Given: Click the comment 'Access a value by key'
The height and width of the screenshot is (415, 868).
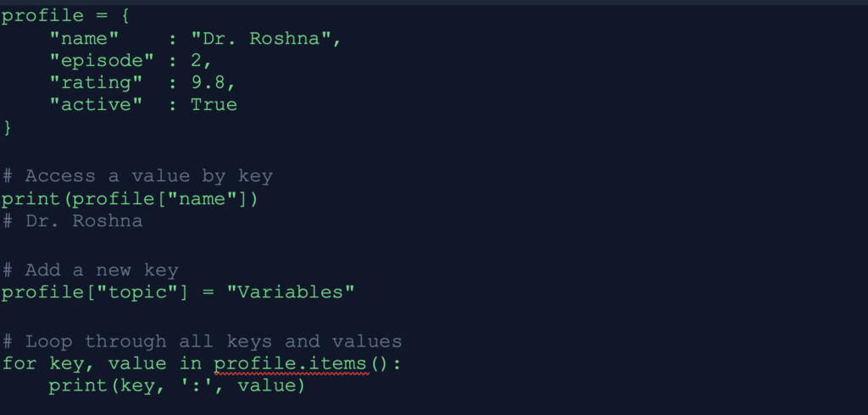Looking at the screenshot, I should point(148,176).
